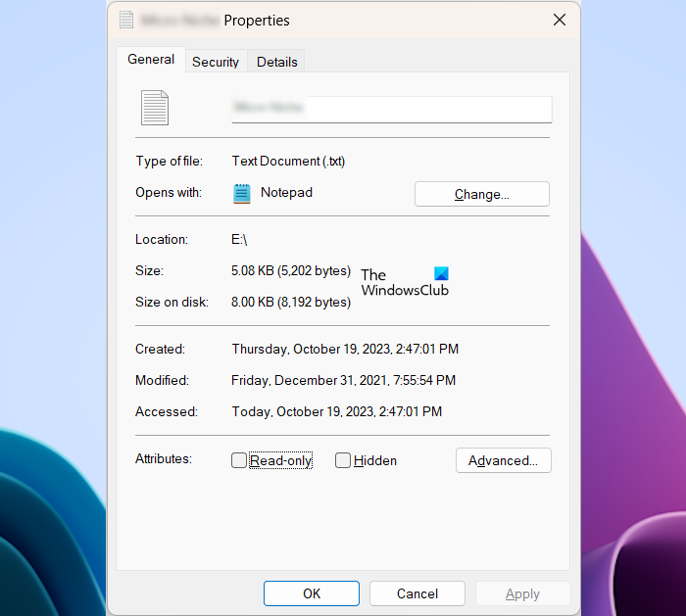Click the 'Size:' label
This screenshot has height=616, width=686.
pyautogui.click(x=149, y=271)
